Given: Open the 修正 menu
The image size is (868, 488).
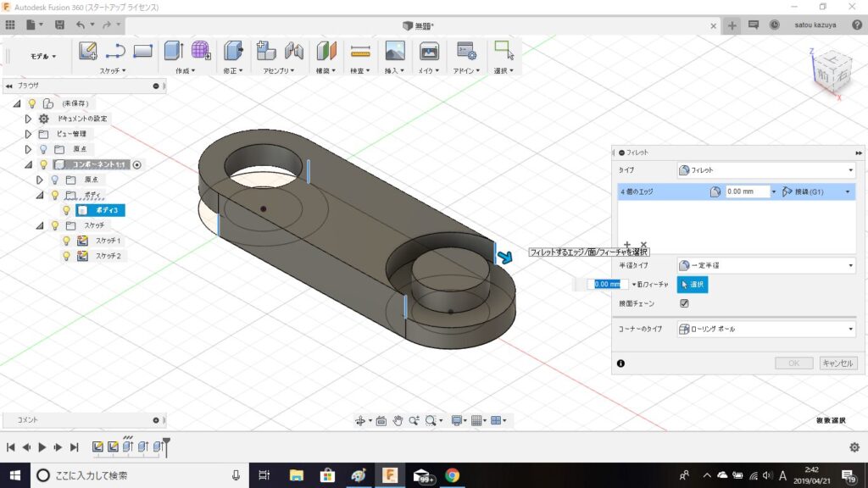Looking at the screenshot, I should 233,70.
